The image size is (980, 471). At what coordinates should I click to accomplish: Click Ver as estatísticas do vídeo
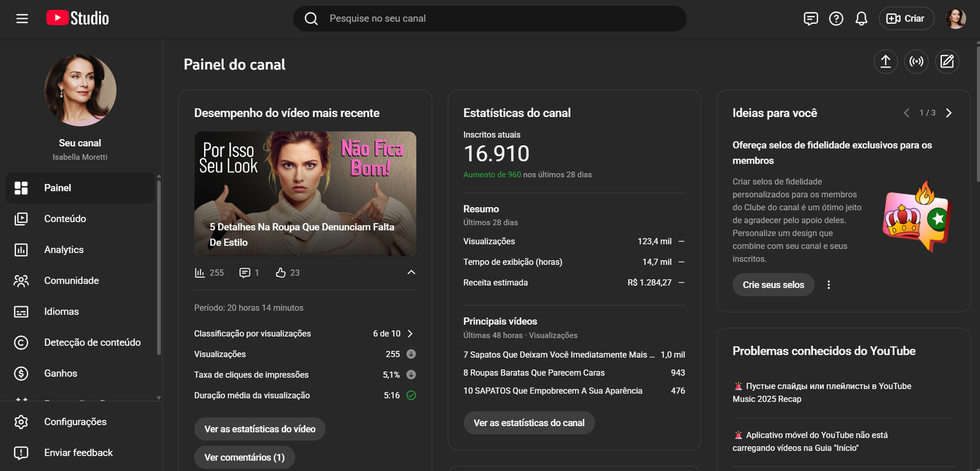260,429
